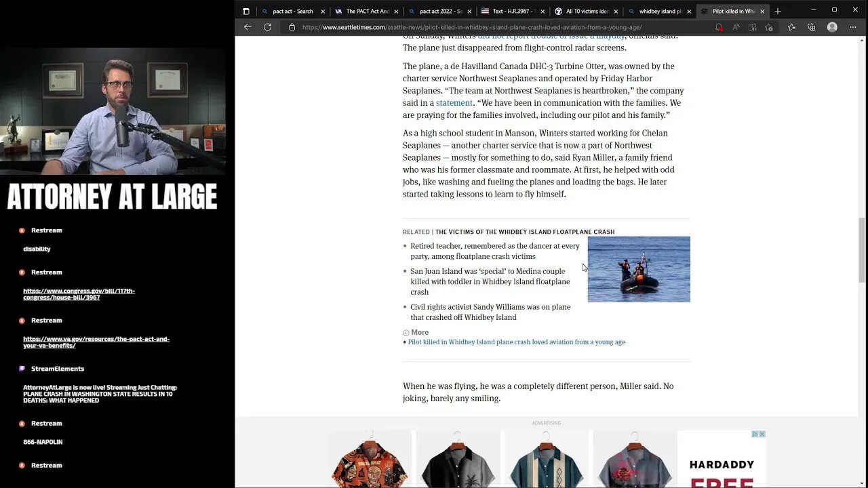The width and height of the screenshot is (868, 488).
Task: Close the 'whidbey island' tab
Action: point(689,12)
